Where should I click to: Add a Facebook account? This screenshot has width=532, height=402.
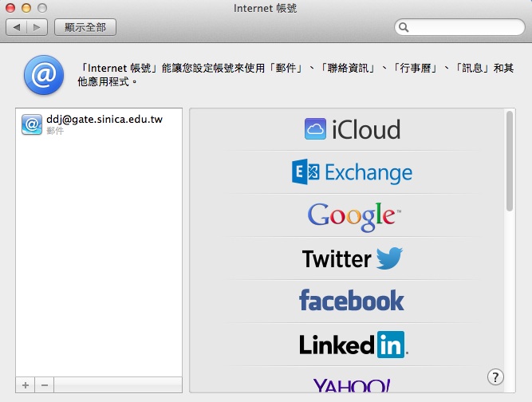tap(352, 301)
